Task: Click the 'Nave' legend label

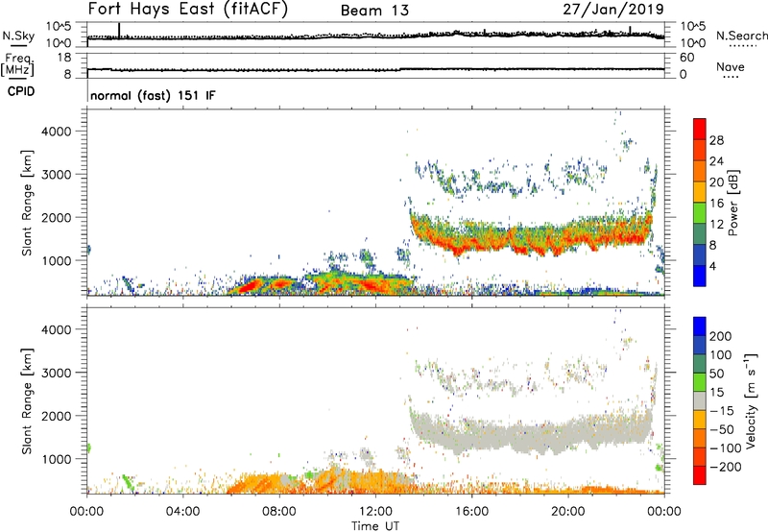Action: (731, 67)
